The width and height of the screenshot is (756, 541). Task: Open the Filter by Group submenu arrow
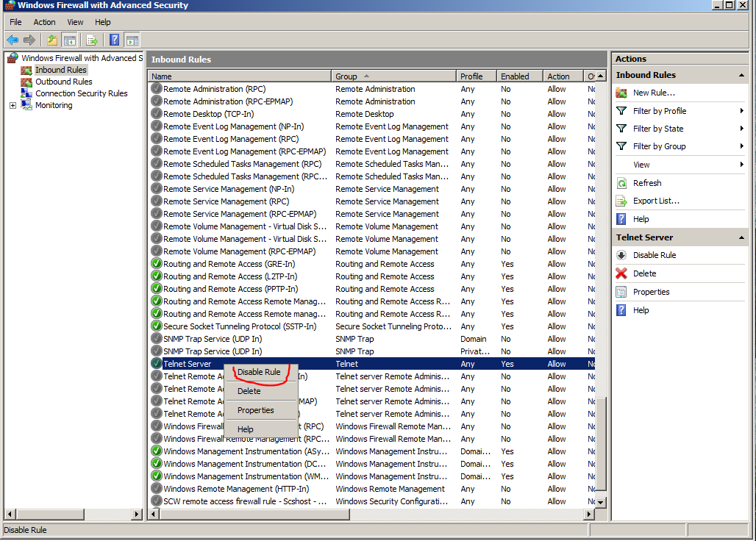pyautogui.click(x=742, y=146)
